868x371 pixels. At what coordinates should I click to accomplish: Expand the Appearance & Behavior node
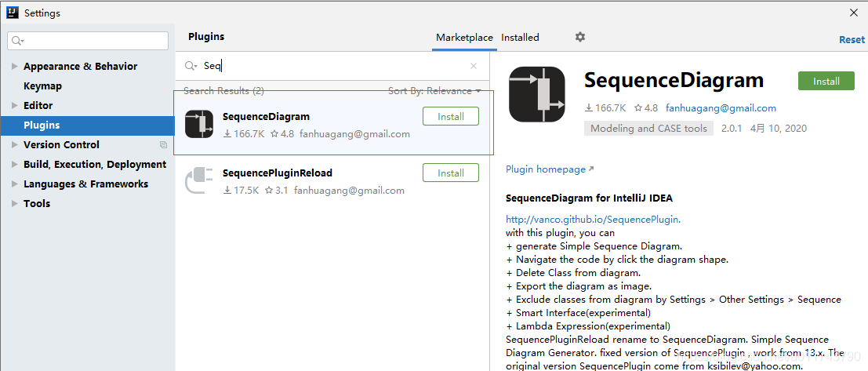click(x=15, y=67)
